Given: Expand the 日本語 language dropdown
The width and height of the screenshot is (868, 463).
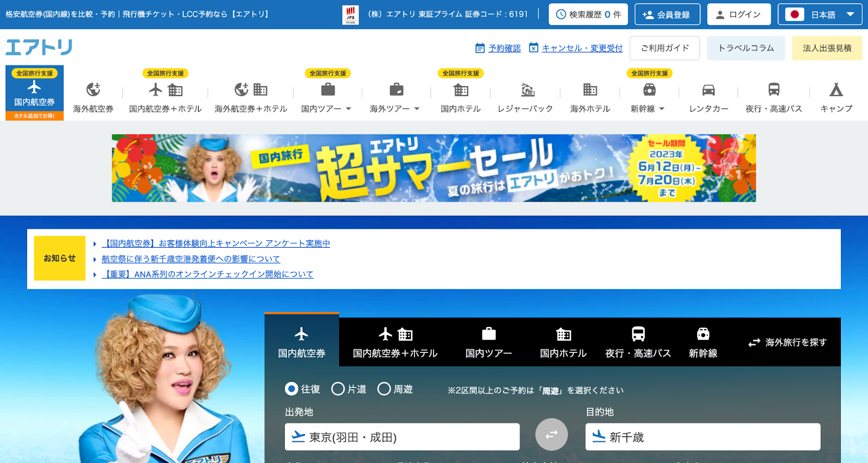Looking at the screenshot, I should pyautogui.click(x=850, y=15).
